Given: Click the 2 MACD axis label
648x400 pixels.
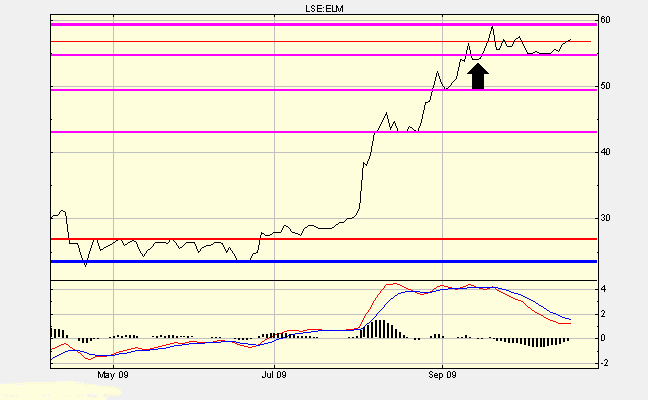Looking at the screenshot, I should coord(603,314).
